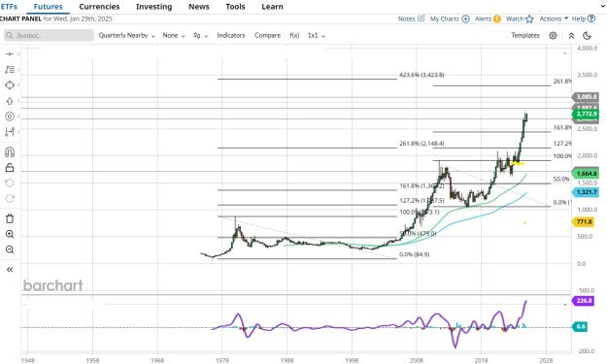Open the Actions dropdown menu
The image size is (607, 364).
(x=554, y=18)
